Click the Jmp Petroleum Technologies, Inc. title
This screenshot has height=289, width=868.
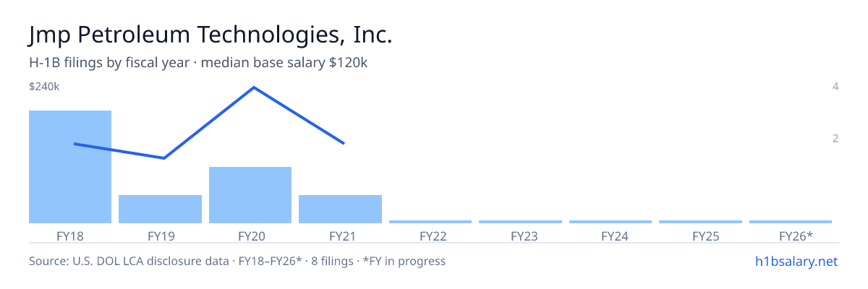tap(210, 35)
